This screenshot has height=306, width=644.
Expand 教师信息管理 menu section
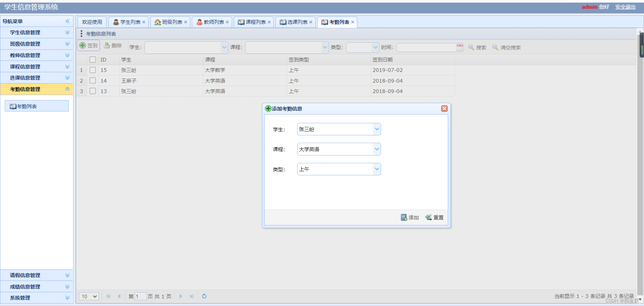tap(37, 55)
